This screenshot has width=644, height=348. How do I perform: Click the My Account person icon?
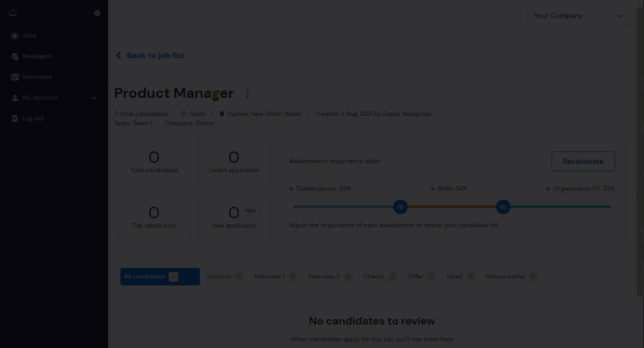coord(15,98)
